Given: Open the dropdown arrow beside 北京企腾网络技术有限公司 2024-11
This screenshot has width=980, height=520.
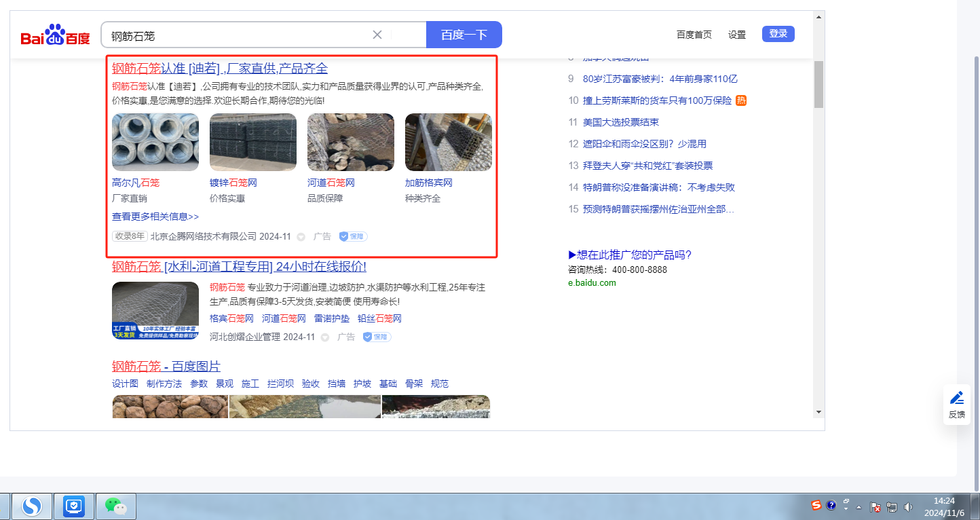Looking at the screenshot, I should [x=301, y=237].
